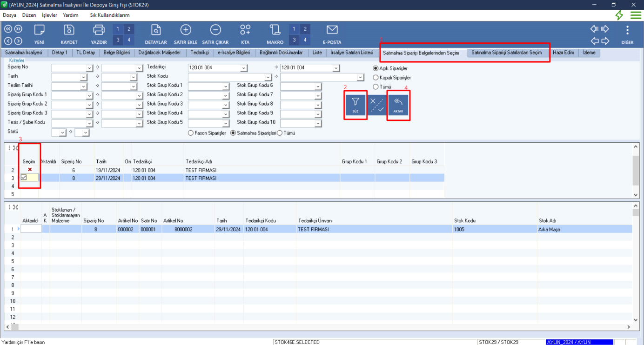
Task: Open Stok Grup Kodu 6 dropdown
Action: (x=318, y=86)
